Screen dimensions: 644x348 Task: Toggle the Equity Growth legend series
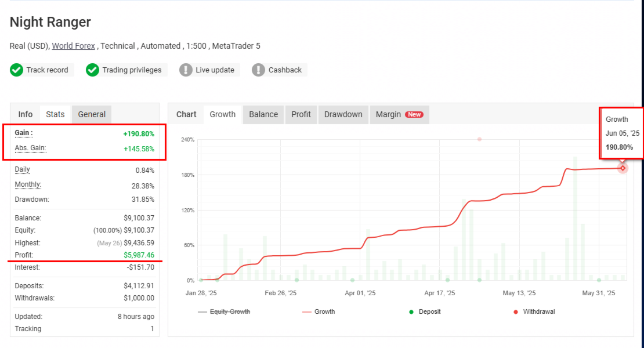point(224,312)
